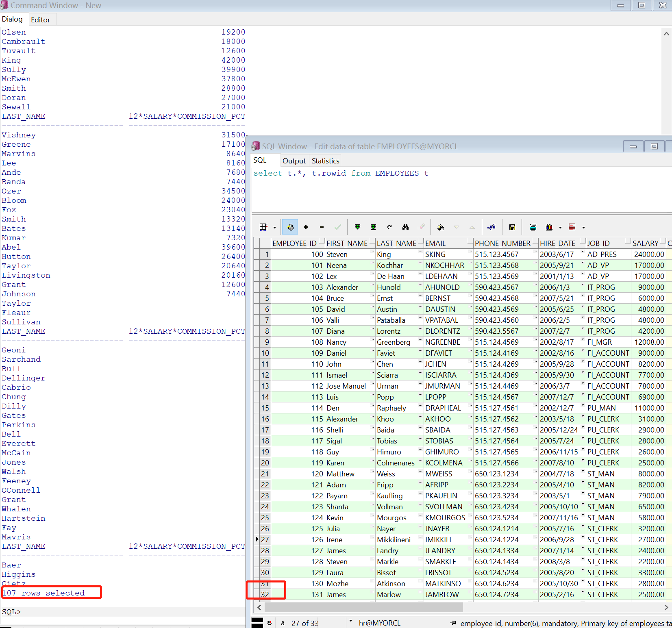Image resolution: width=672 pixels, height=628 pixels.
Task: Toggle the edit data lock icon
Action: click(x=290, y=227)
